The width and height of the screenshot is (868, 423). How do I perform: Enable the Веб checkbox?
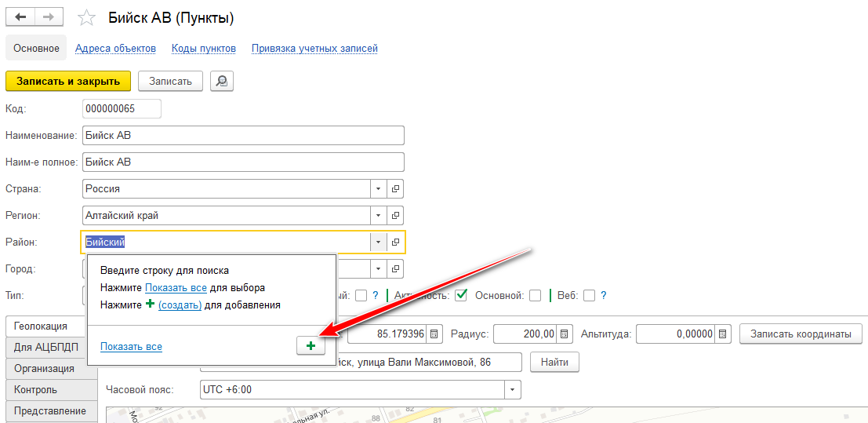[589, 296]
